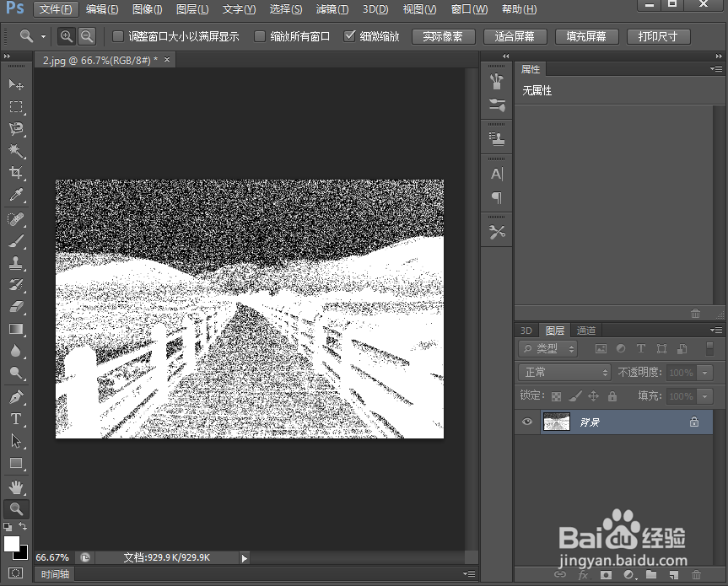Image resolution: width=728 pixels, height=586 pixels.
Task: Open the layers panel options menu
Action: tap(716, 330)
